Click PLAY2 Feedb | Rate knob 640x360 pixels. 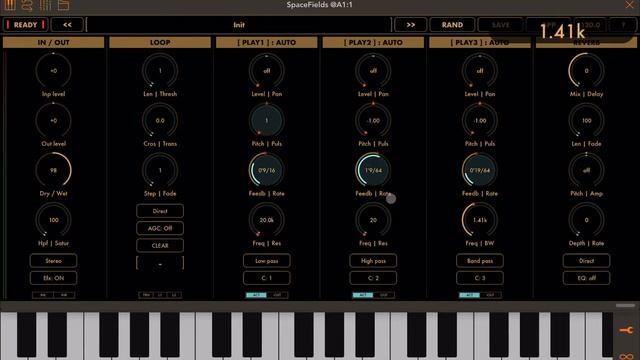373,170
